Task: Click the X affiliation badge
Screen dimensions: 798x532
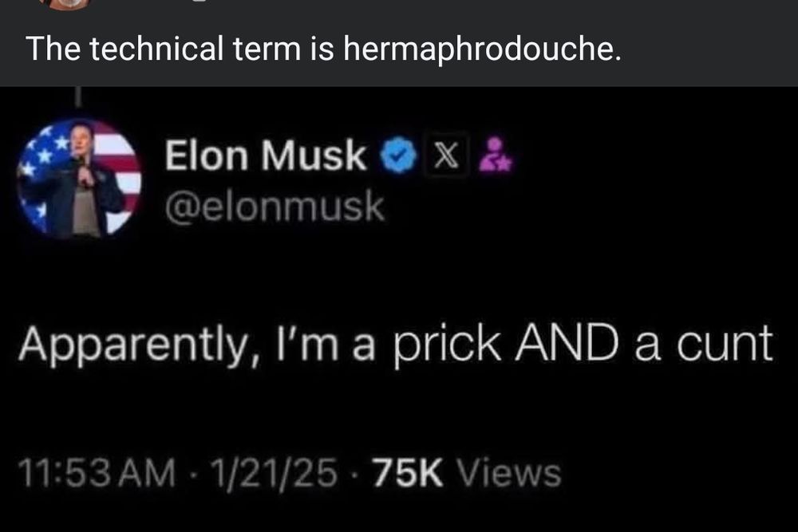Action: point(442,156)
